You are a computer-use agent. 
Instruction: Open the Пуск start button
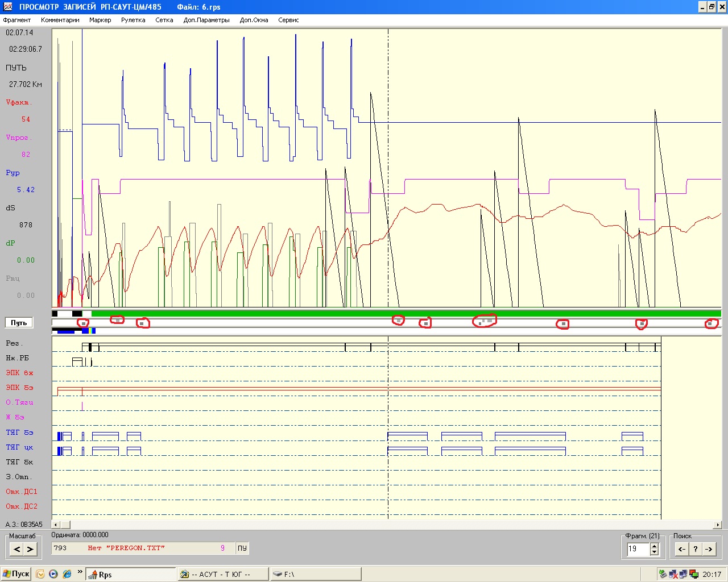16,574
